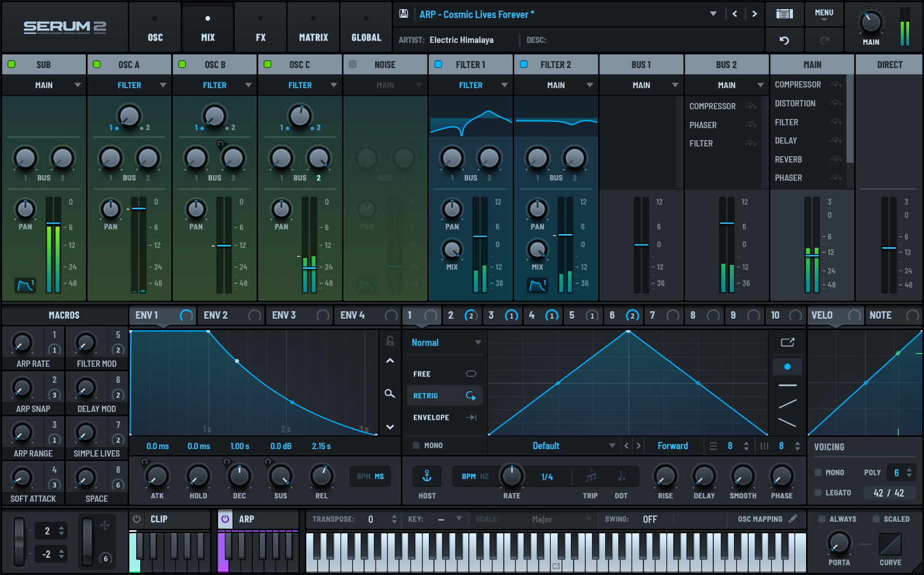The height and width of the screenshot is (575, 924).
Task: Select the ENV 2 tab
Action: [x=231, y=315]
